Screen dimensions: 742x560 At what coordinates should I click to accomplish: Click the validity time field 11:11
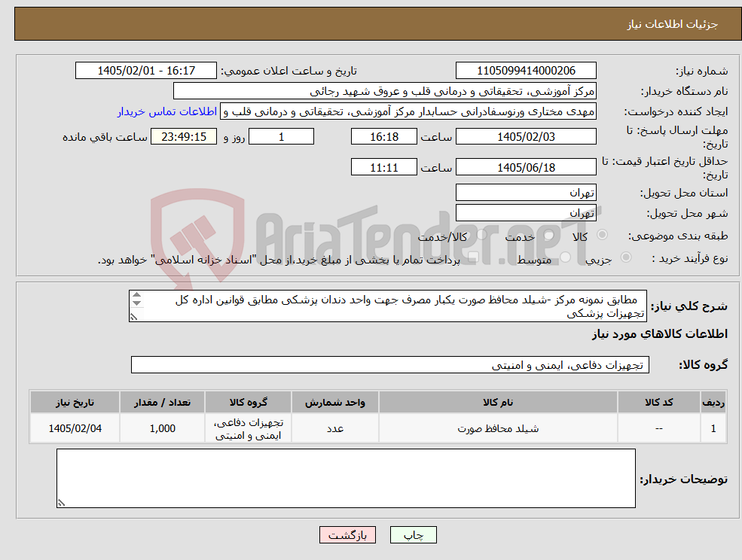click(x=383, y=167)
